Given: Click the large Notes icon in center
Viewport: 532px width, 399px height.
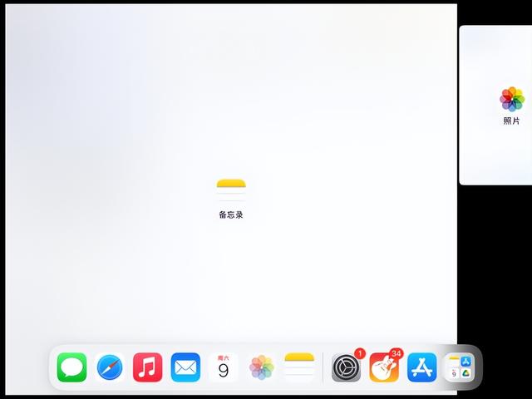Looking at the screenshot, I should (x=231, y=190).
